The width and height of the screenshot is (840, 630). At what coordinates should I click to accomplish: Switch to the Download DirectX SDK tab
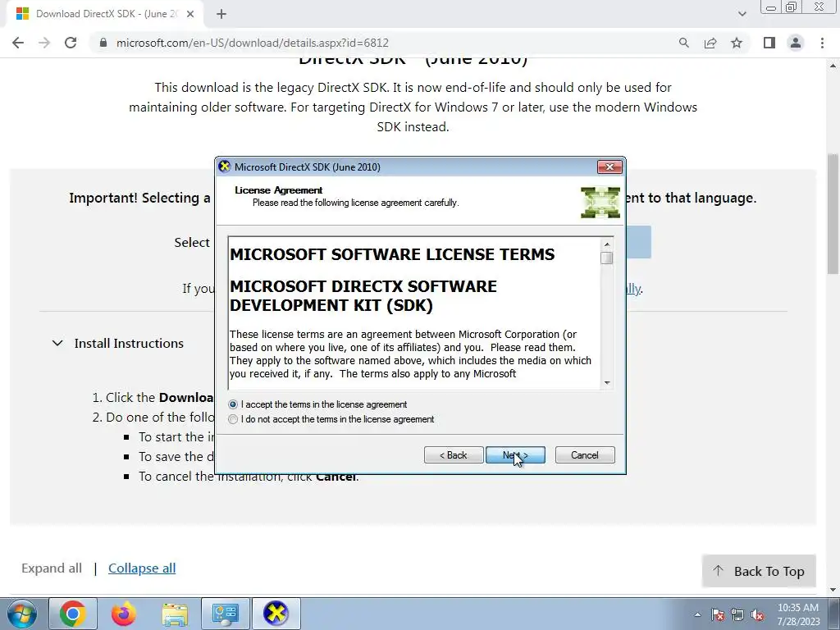[x=104, y=14]
